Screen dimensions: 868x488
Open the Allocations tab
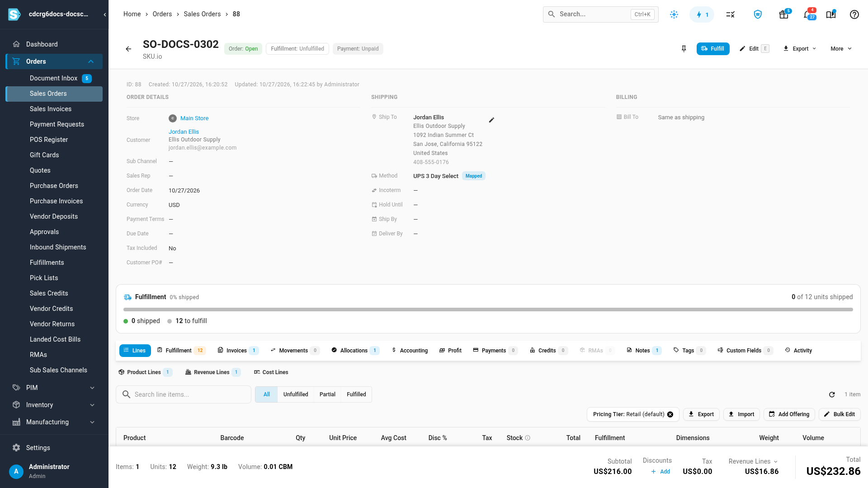click(355, 351)
